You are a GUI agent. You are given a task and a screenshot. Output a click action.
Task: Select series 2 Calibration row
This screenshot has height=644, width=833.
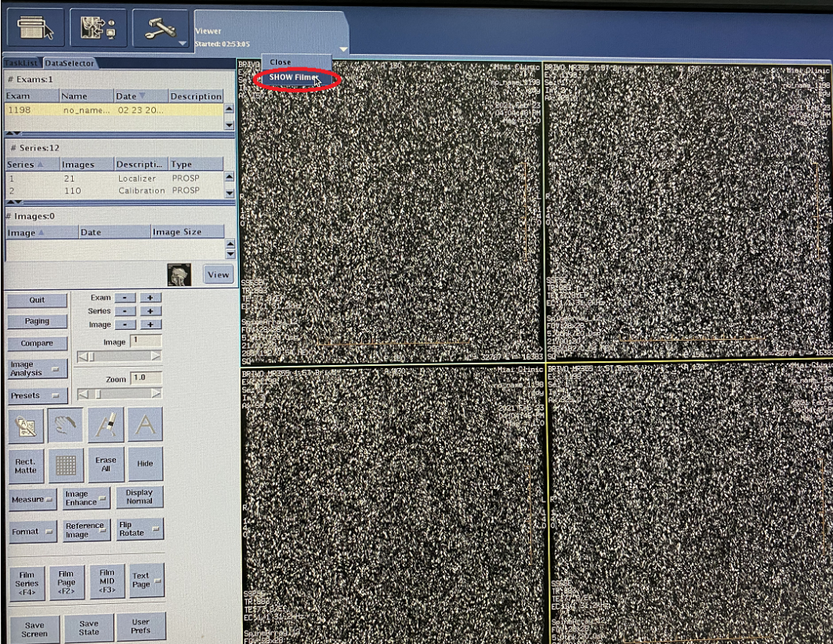coord(114,190)
